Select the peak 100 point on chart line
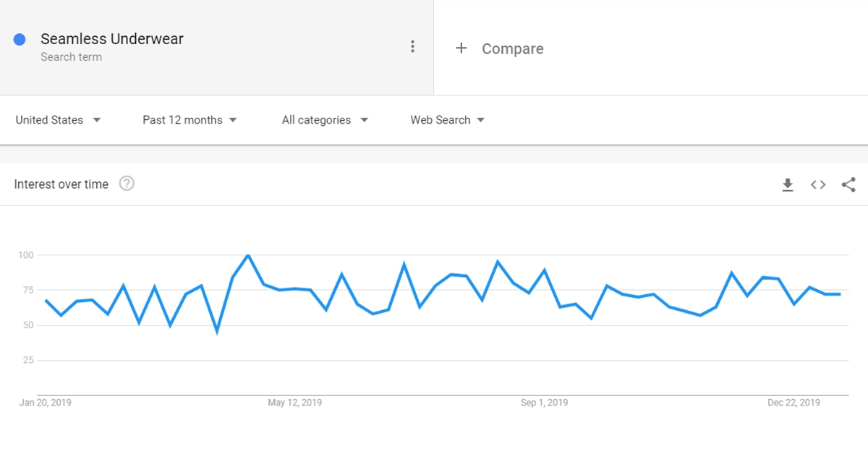This screenshot has width=868, height=459. pos(248,255)
